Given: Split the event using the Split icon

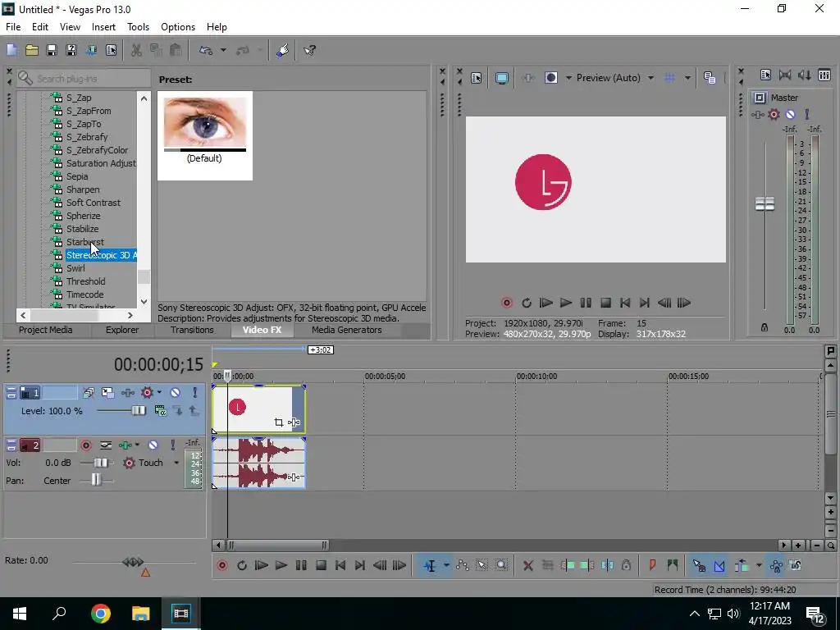Looking at the screenshot, I should pyautogui.click(x=608, y=565).
